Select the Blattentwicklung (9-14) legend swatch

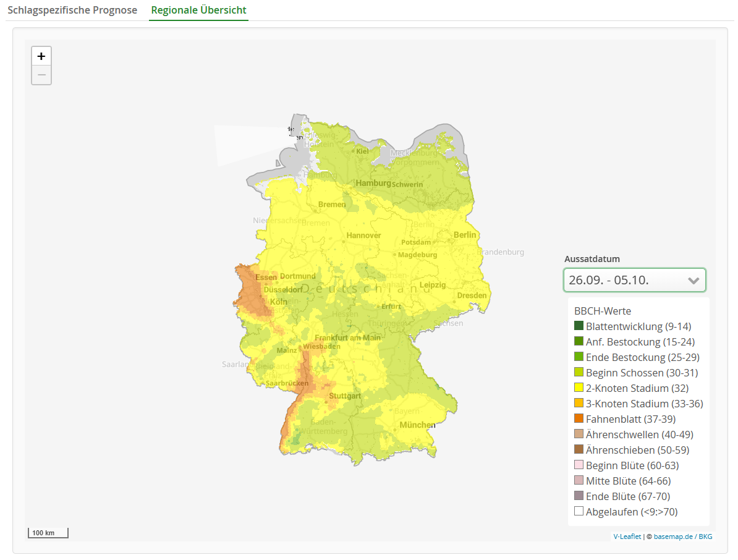coord(579,326)
